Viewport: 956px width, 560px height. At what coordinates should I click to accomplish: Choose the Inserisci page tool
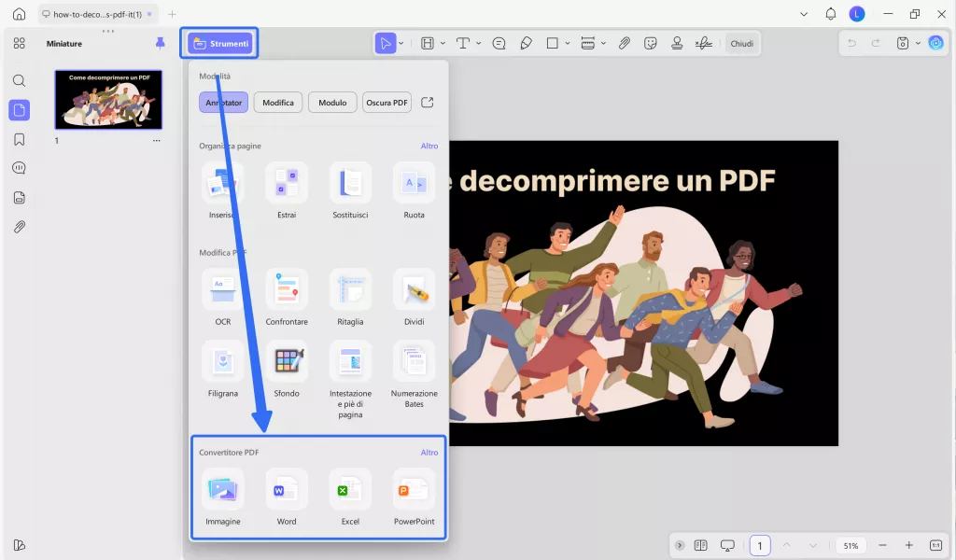[x=222, y=190]
